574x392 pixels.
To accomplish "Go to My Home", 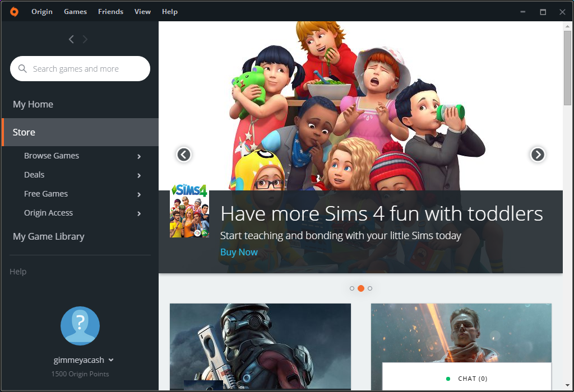I will tap(33, 104).
